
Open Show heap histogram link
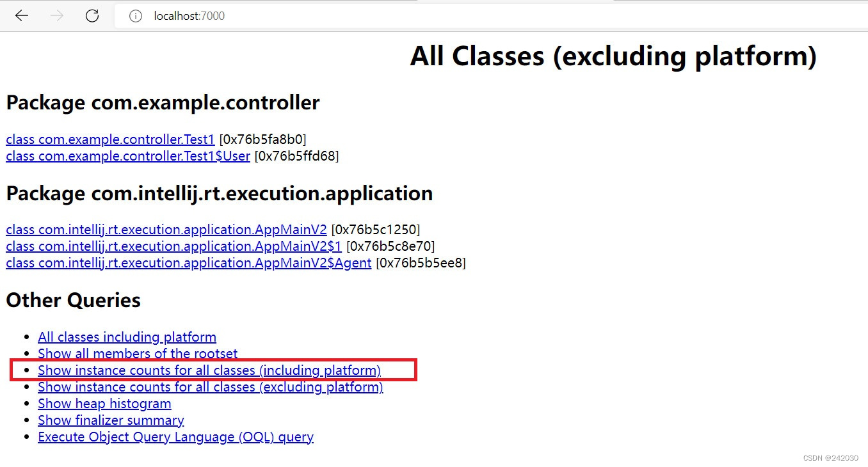tap(104, 404)
